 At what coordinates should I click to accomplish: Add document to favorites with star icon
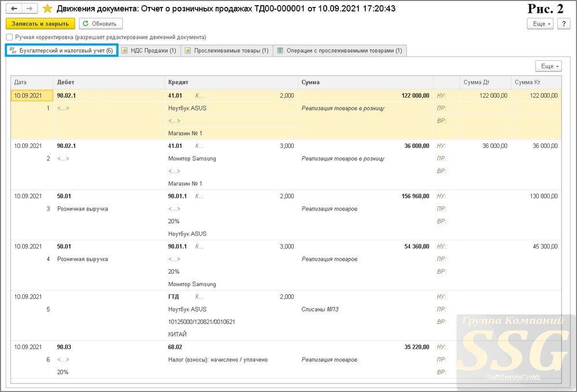[47, 9]
